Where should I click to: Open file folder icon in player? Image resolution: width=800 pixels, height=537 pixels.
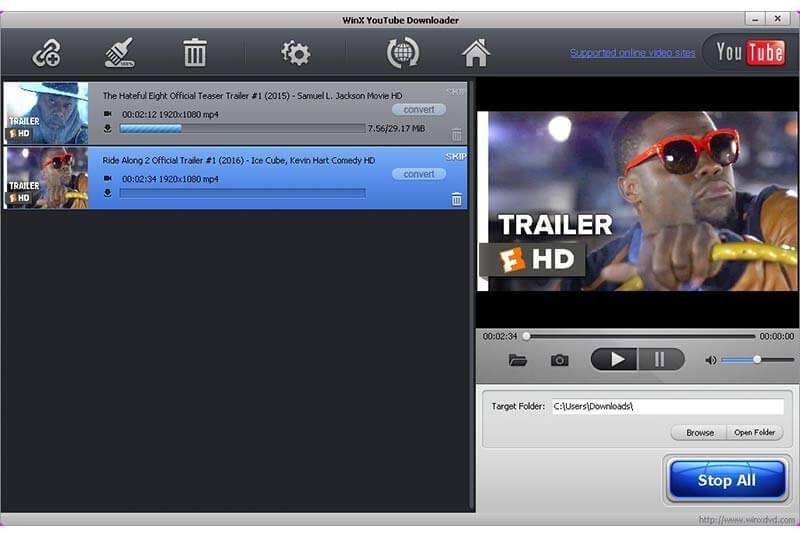click(x=517, y=360)
